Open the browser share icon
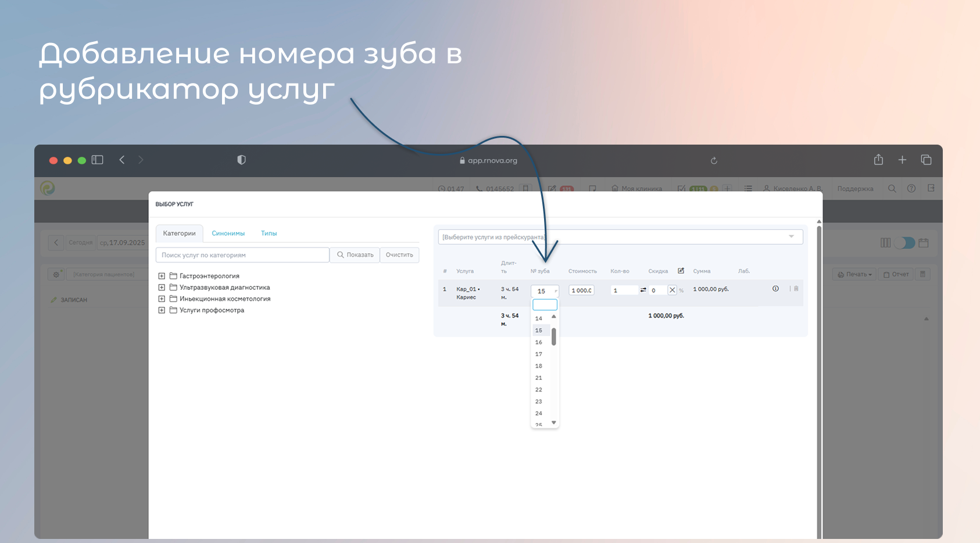 pos(878,160)
